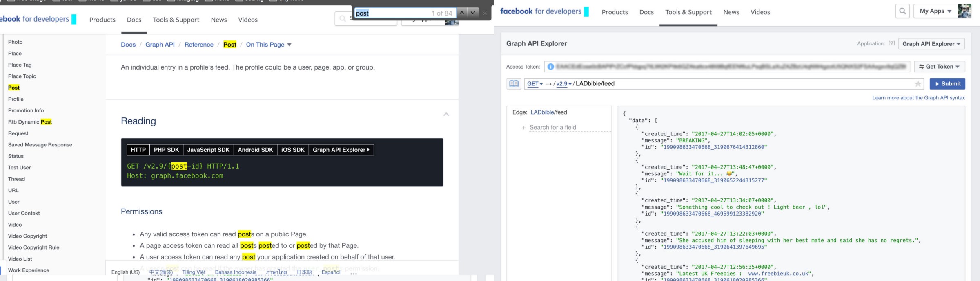Open Work Experience in the reference sidebar
The height and width of the screenshot is (281, 980).
tap(29, 270)
